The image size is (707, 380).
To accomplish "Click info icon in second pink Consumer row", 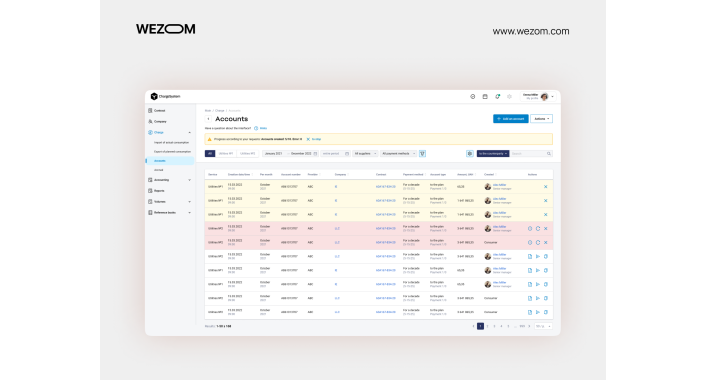I will 530,243.
